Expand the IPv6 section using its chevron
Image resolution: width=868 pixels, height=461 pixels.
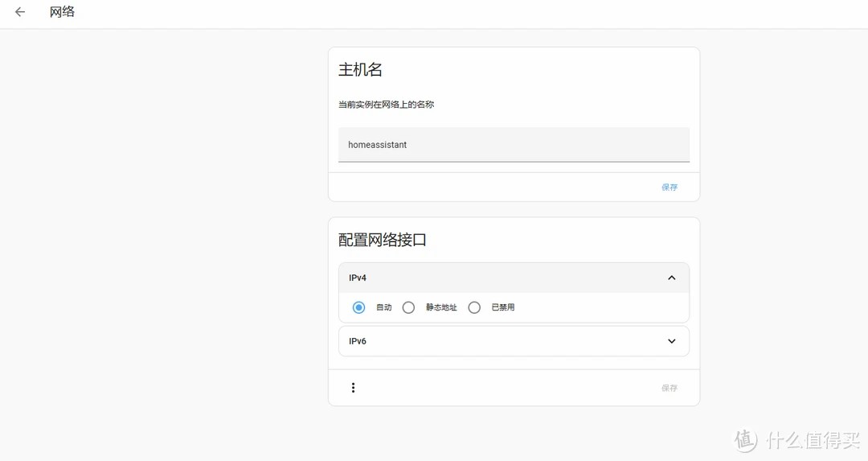coord(672,341)
